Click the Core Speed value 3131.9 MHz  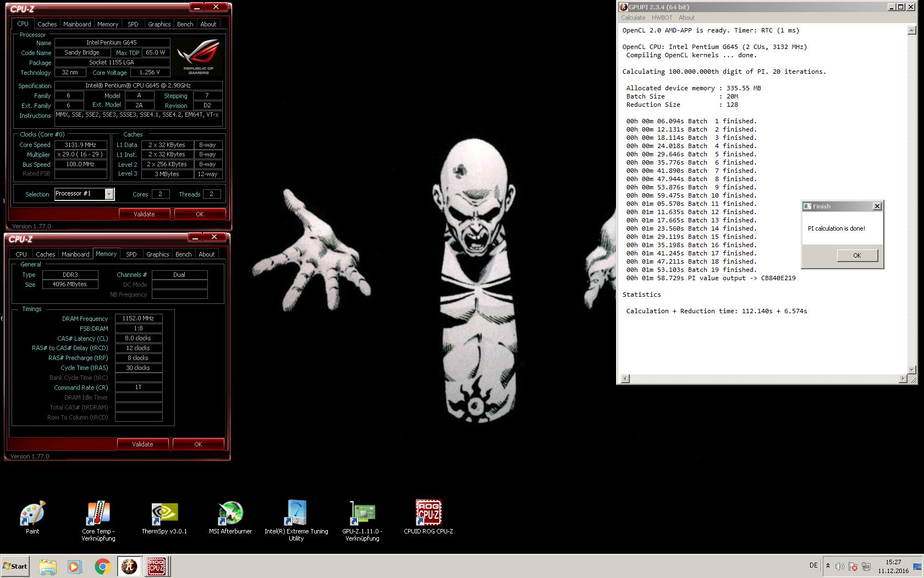coord(80,145)
